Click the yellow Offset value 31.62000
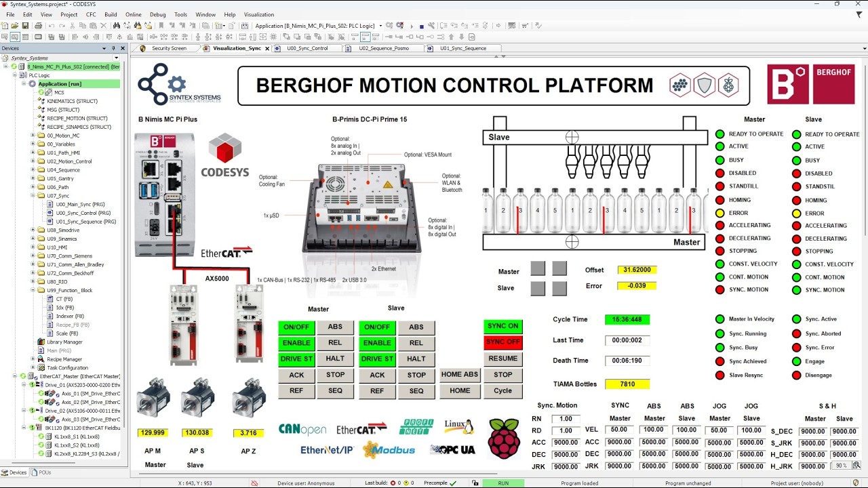 pos(637,270)
